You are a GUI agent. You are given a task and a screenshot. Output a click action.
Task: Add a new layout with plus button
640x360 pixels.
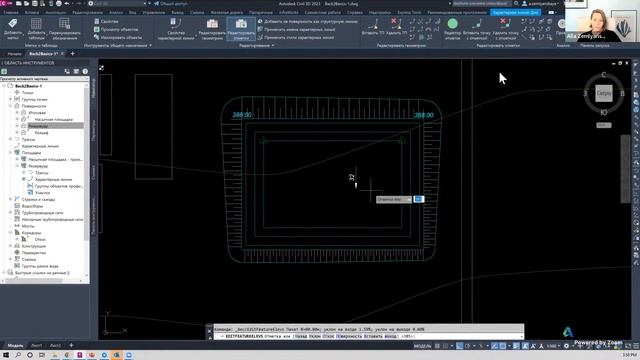click(x=71, y=345)
